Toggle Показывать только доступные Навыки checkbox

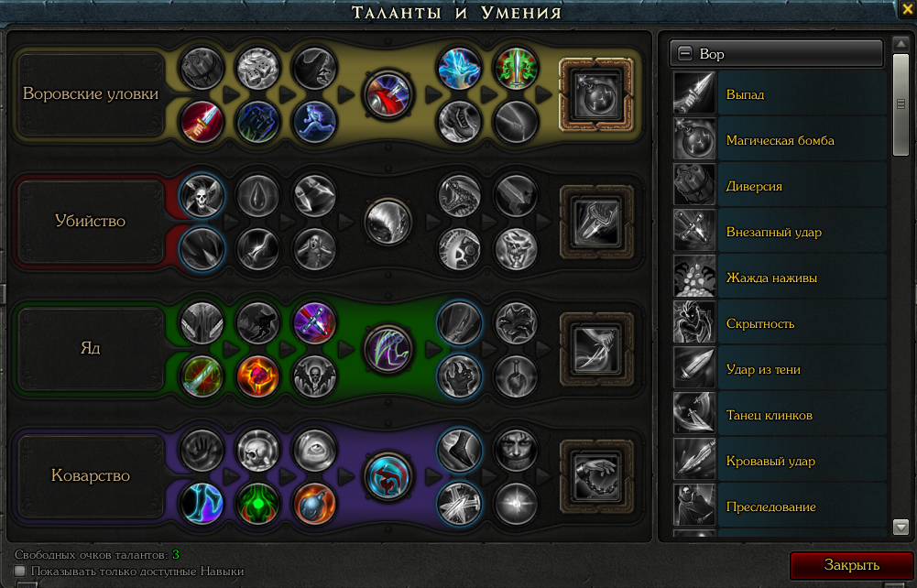(x=20, y=571)
